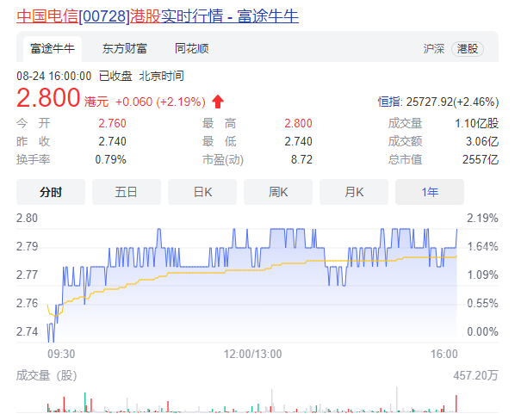This screenshot has height=420, width=521.
Task: Click the 成交量 value 1.10亿股
Action: pyautogui.click(x=477, y=124)
